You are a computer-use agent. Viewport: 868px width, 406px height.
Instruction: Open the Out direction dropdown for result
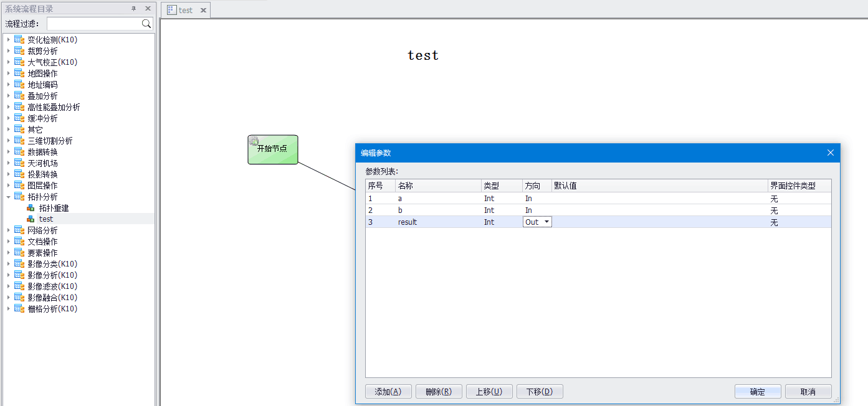tap(546, 222)
